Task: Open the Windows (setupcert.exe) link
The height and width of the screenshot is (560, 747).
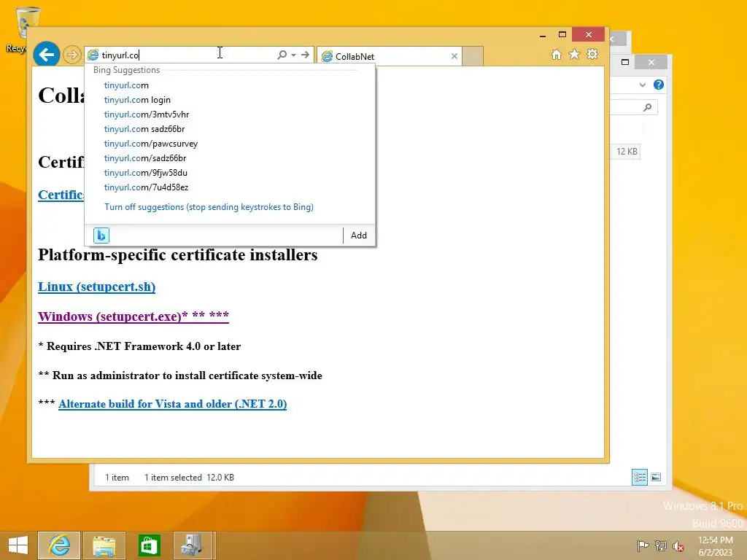Action: coord(133,316)
